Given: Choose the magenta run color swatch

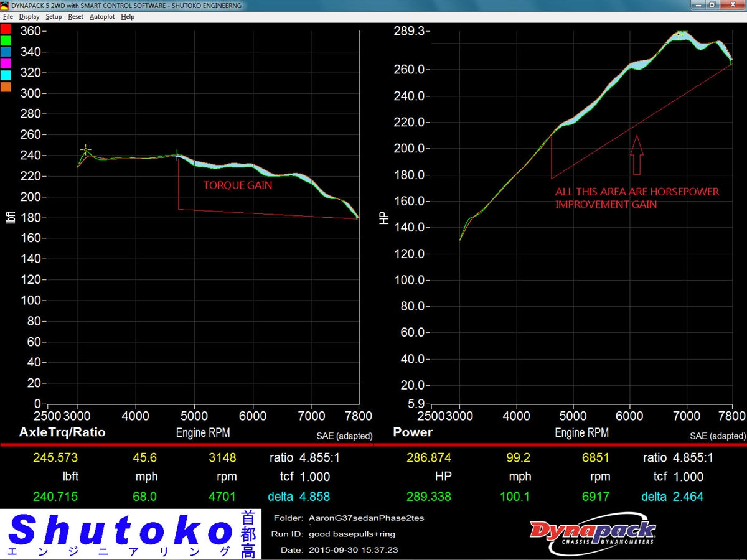Looking at the screenshot, I should click(6, 63).
